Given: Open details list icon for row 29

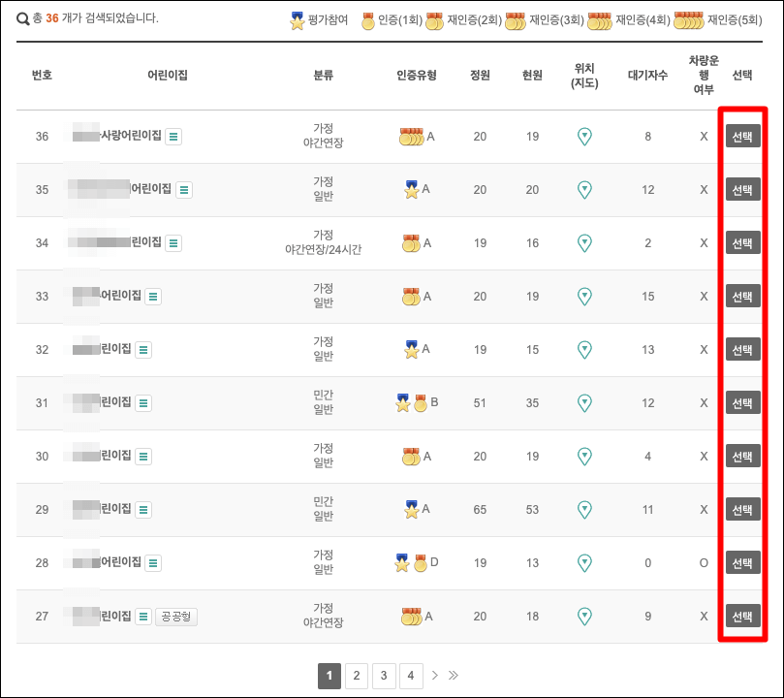Looking at the screenshot, I should pyautogui.click(x=143, y=510).
